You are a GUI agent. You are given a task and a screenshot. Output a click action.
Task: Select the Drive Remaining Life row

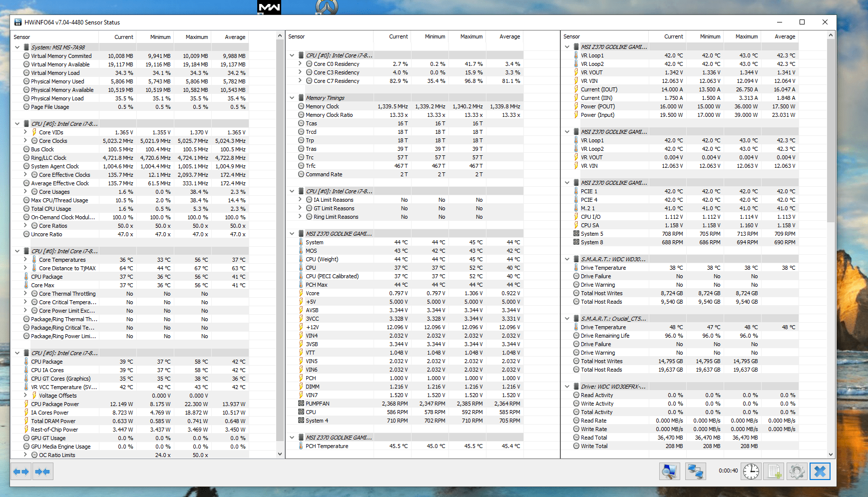point(679,336)
